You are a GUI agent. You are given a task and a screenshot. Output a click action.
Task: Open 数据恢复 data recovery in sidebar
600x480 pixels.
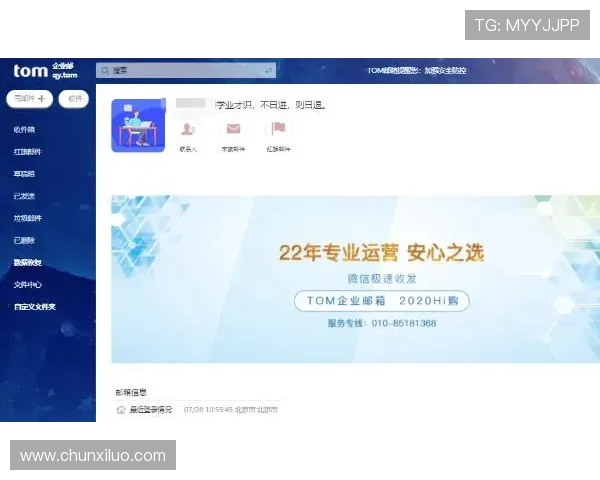point(28,263)
